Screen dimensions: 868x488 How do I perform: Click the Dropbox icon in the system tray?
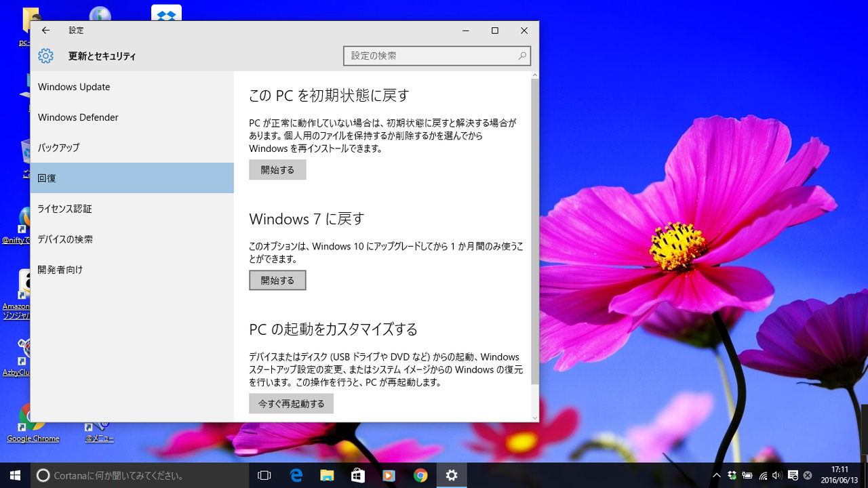coord(732,475)
